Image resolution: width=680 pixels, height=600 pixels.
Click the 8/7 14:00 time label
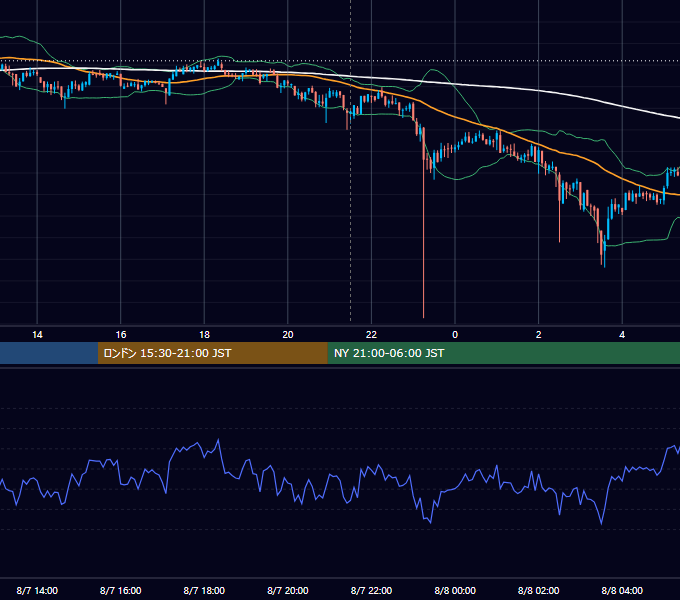pyautogui.click(x=37, y=590)
